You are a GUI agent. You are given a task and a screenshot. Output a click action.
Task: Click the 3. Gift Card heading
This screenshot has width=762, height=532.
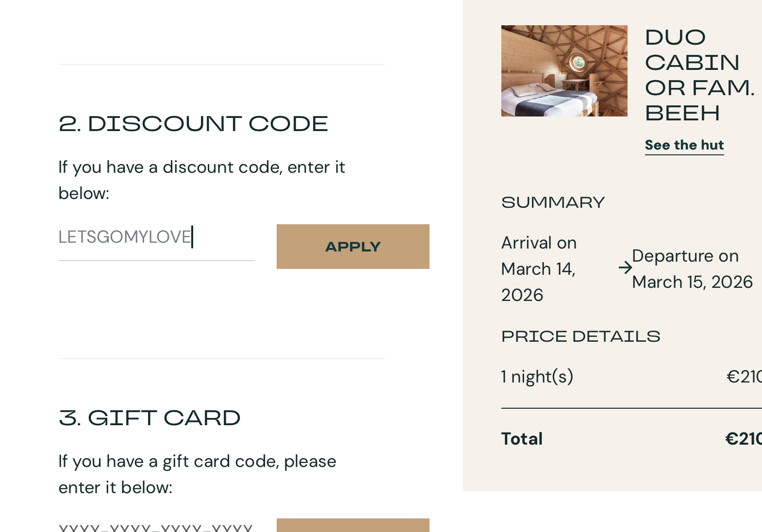(x=149, y=418)
